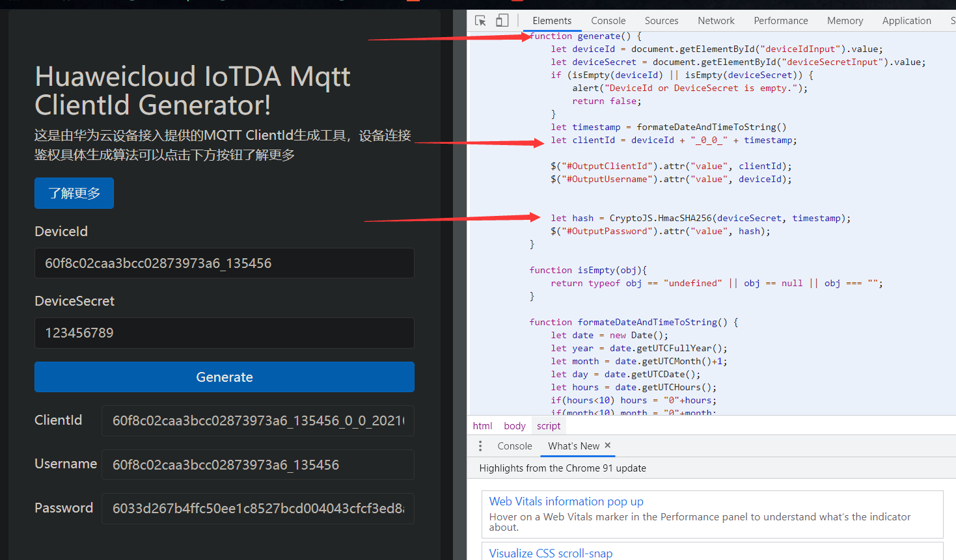Click the ClientId label
956x560 pixels.
coord(59,420)
